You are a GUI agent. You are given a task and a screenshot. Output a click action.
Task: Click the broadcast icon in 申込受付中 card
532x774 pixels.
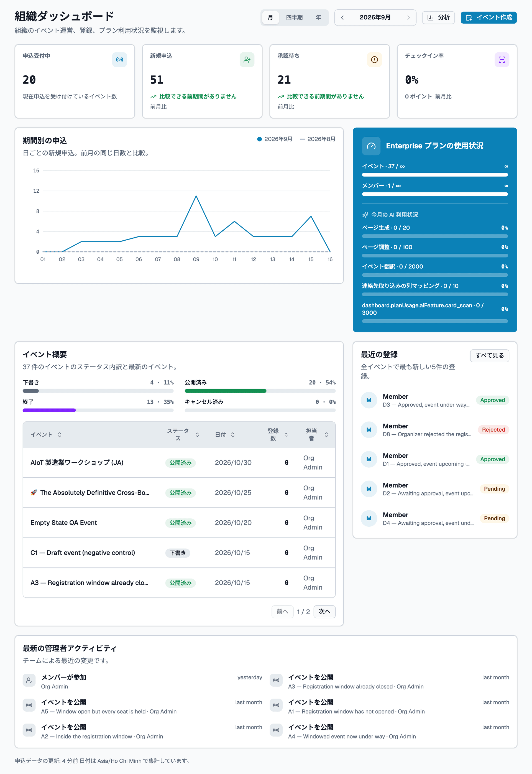[119, 60]
